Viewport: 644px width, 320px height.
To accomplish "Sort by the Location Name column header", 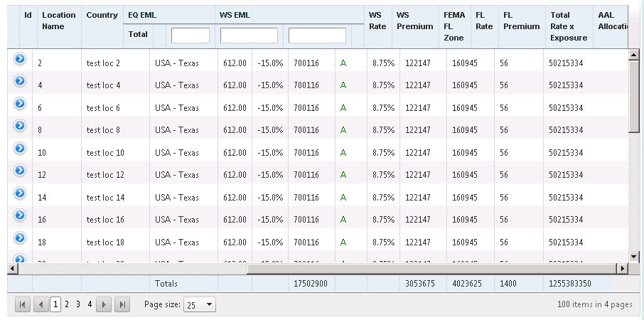I will [x=59, y=21].
